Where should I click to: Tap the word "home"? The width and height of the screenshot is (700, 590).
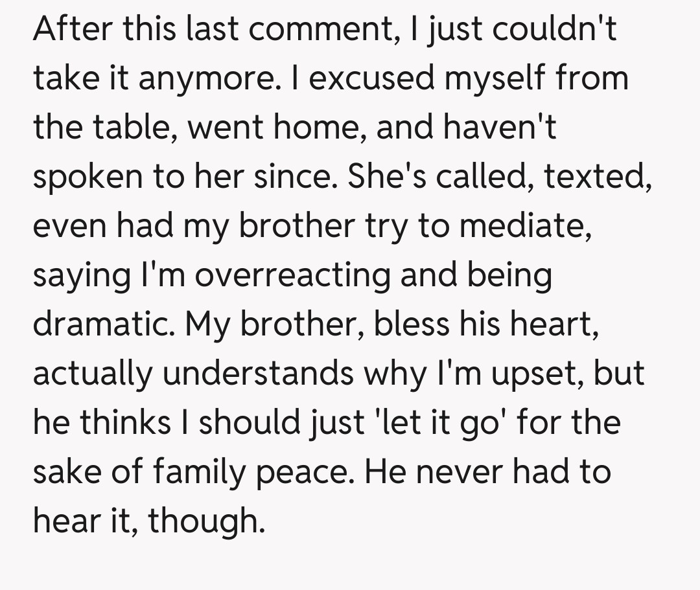(x=324, y=128)
